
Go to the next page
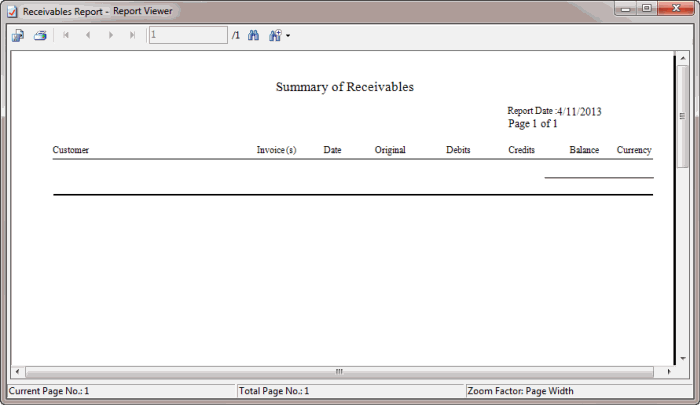[x=110, y=35]
